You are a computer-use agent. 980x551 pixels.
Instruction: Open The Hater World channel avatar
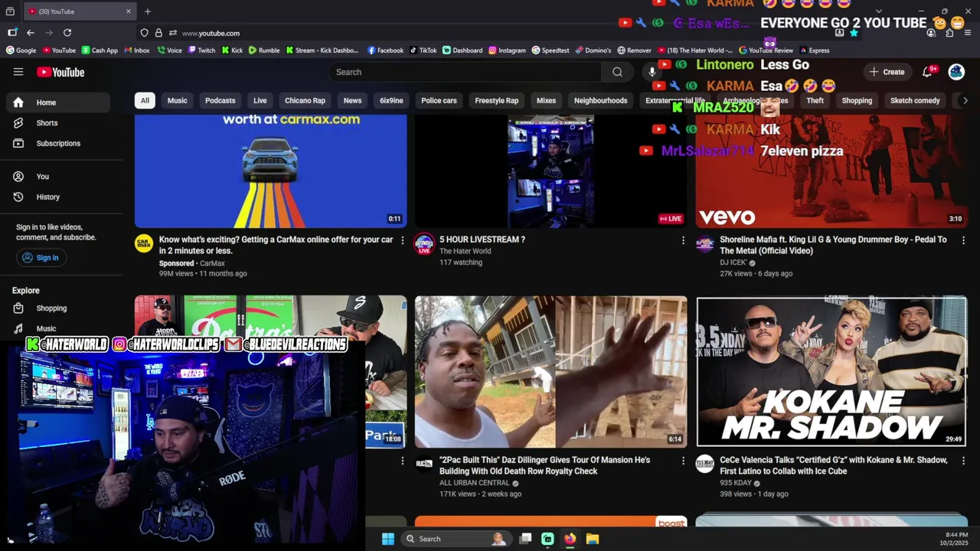tap(424, 245)
